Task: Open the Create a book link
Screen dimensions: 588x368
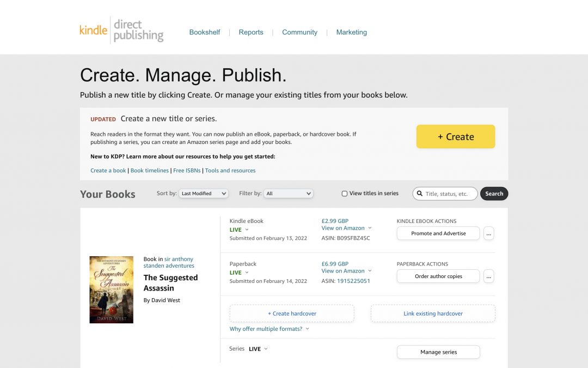Action: pyautogui.click(x=108, y=171)
